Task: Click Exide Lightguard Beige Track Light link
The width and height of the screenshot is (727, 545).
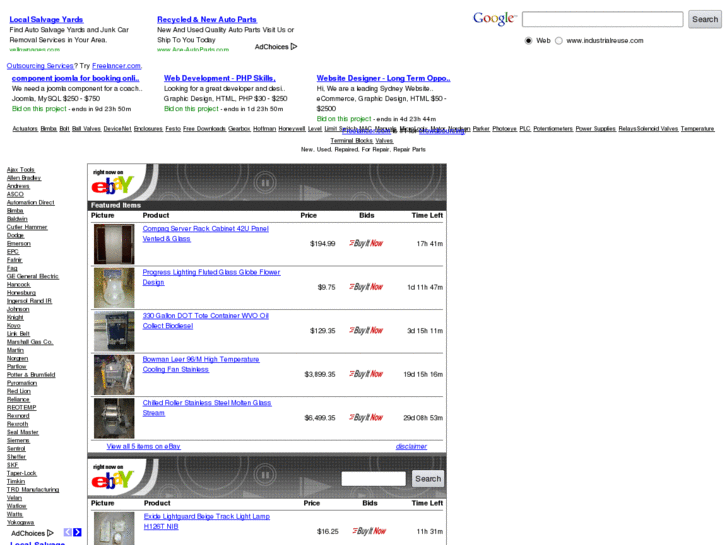Action: point(207,521)
